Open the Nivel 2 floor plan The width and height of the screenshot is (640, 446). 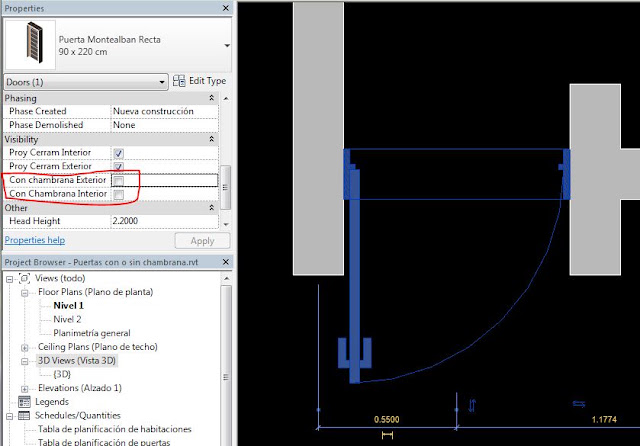(x=67, y=319)
